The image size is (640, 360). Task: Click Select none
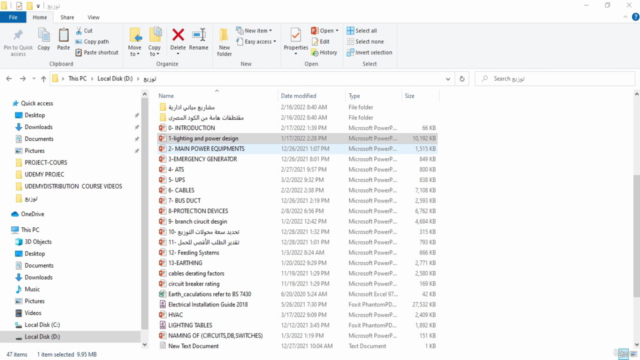point(365,42)
